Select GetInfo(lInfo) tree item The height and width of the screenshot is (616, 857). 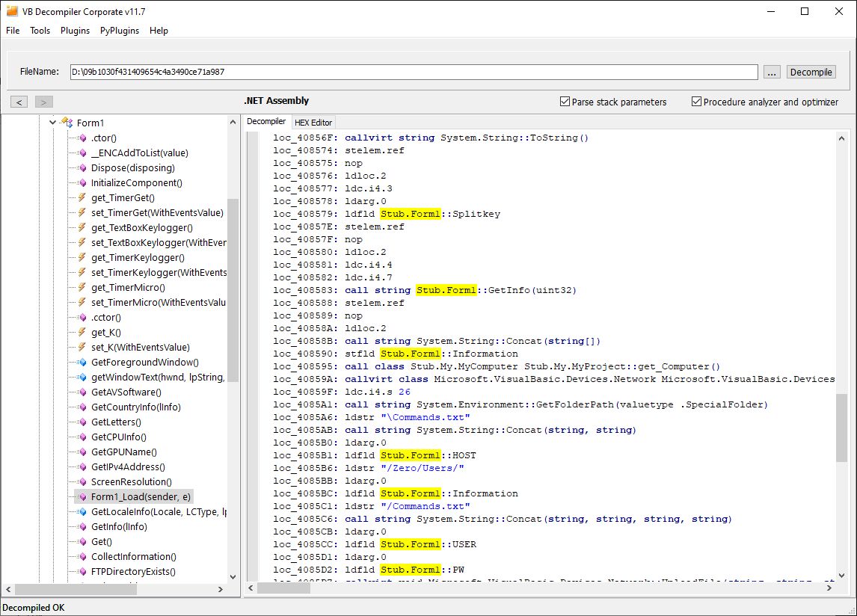pyautogui.click(x=119, y=526)
